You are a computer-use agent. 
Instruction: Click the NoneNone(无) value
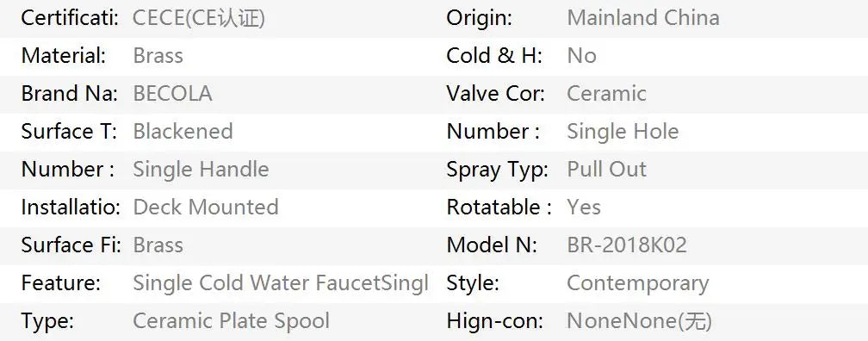(639, 321)
